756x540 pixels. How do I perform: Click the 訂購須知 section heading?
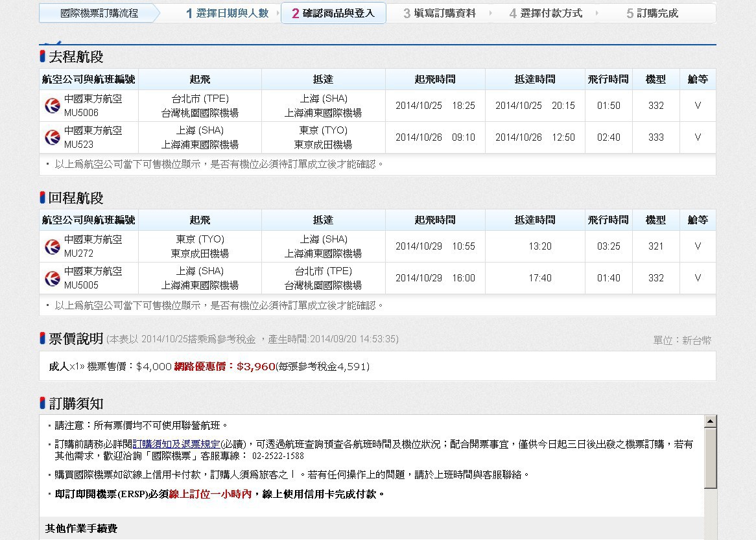click(76, 404)
